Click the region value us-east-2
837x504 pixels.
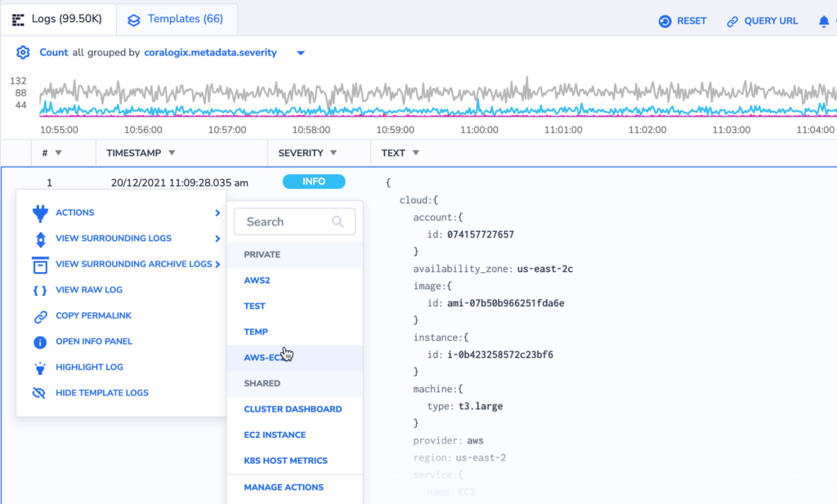point(481,457)
